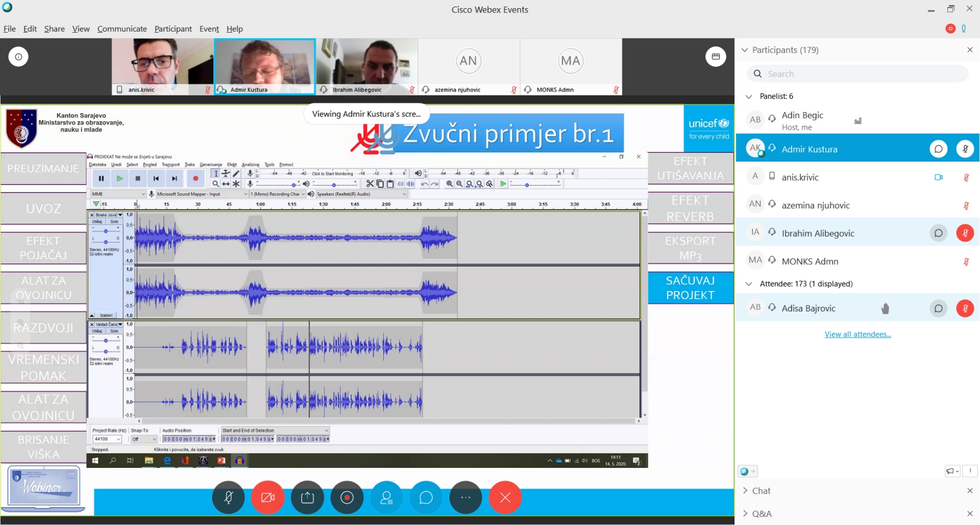Open the Participant menu
The image size is (980, 525).
tap(173, 29)
